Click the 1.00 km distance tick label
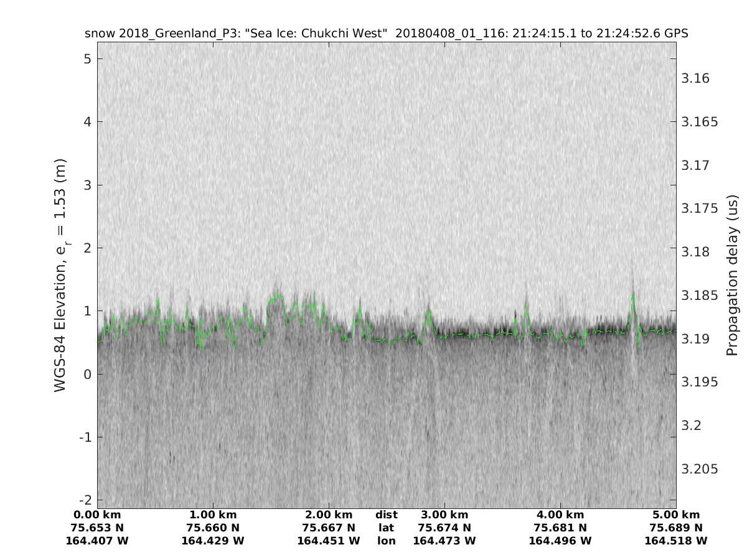Image resolution: width=747 pixels, height=560 pixels. [213, 515]
